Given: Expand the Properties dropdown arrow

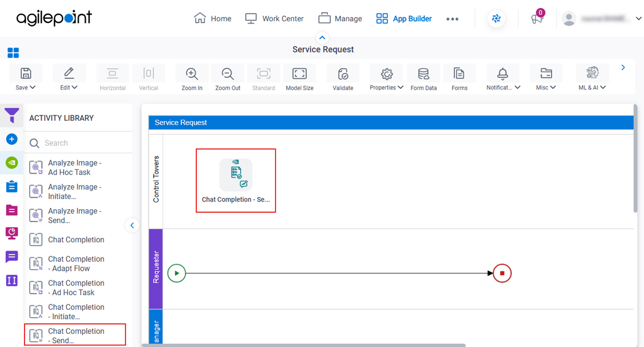Looking at the screenshot, I should (x=400, y=88).
